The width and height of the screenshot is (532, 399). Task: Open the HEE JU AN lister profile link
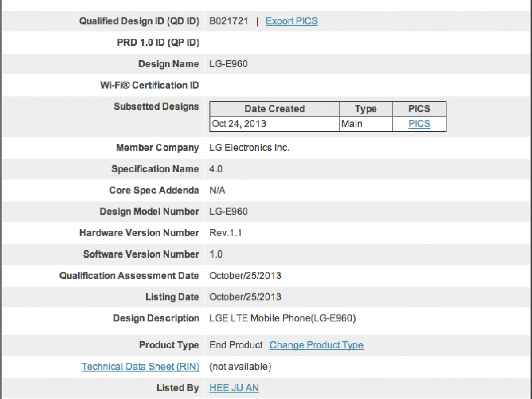click(234, 387)
